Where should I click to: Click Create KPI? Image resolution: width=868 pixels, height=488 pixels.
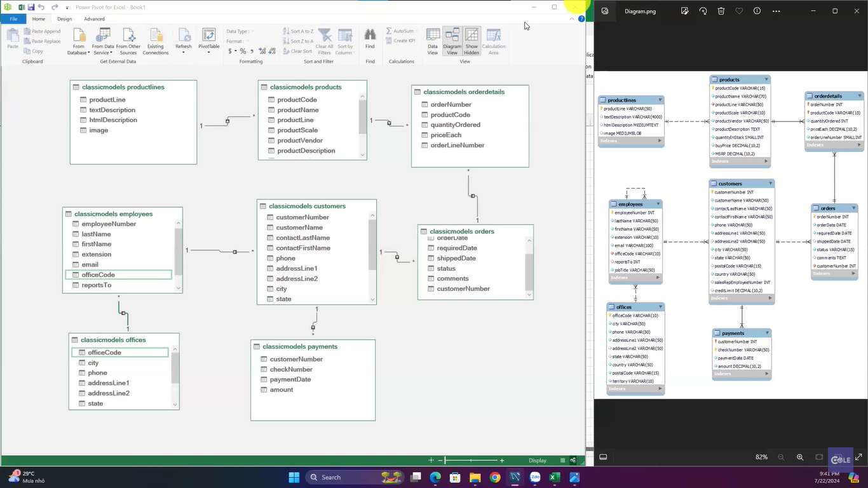[x=400, y=41]
